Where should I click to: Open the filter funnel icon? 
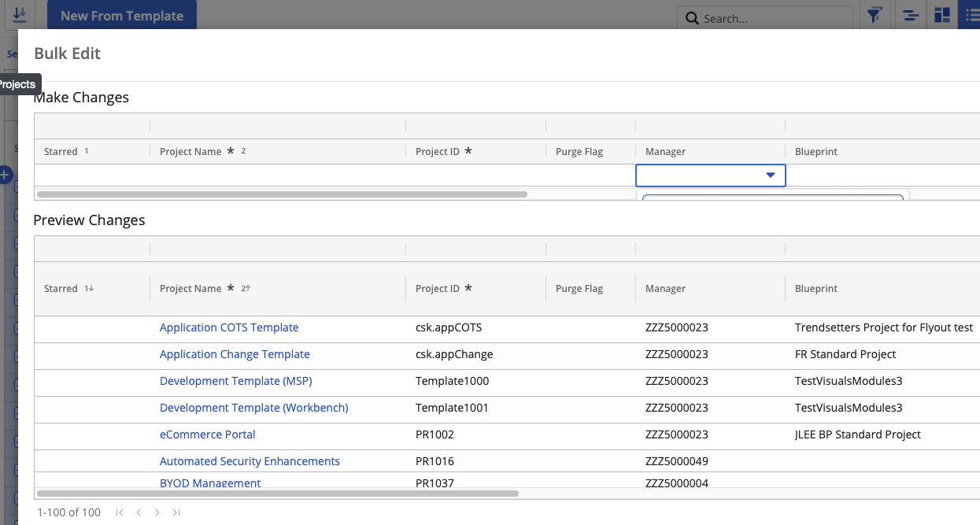coord(875,16)
